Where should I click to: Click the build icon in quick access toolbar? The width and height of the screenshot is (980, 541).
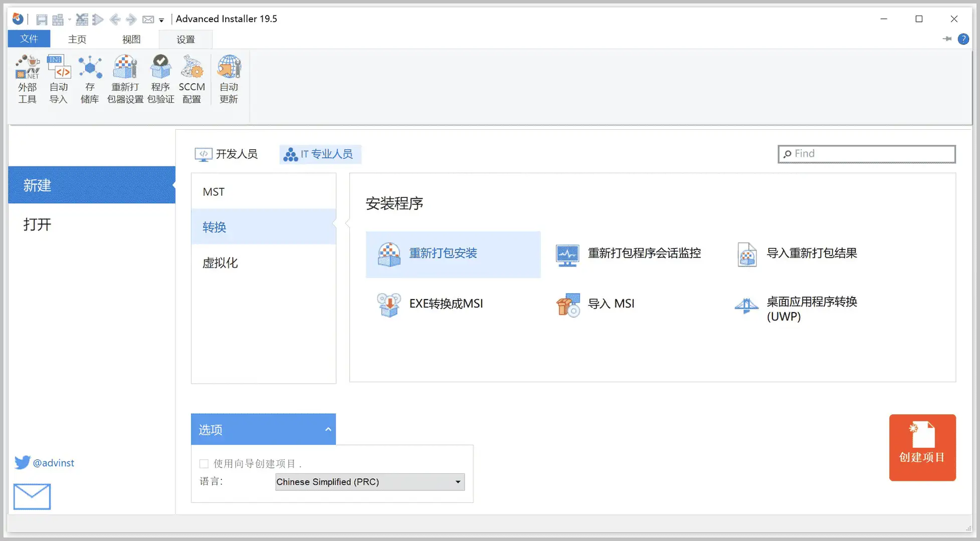58,20
